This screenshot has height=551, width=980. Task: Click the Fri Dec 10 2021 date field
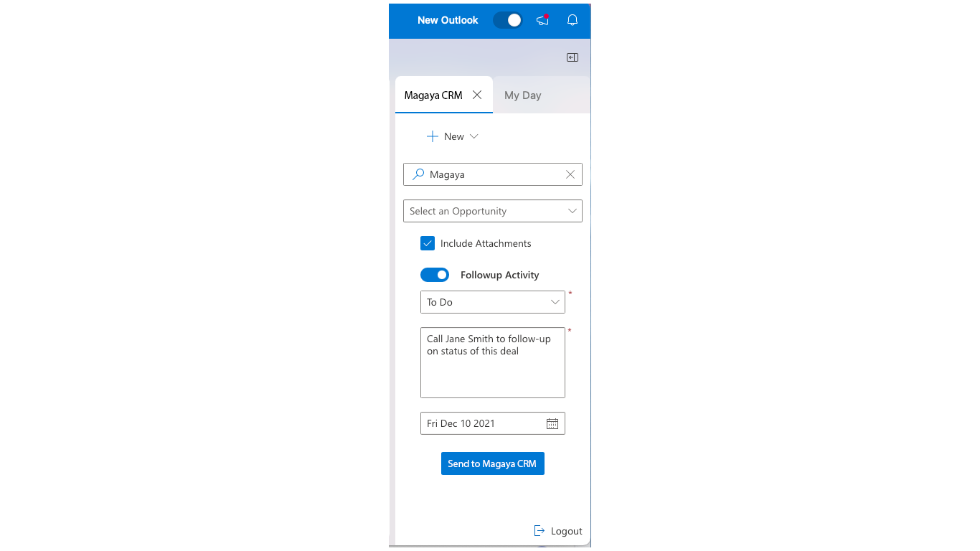pyautogui.click(x=493, y=423)
